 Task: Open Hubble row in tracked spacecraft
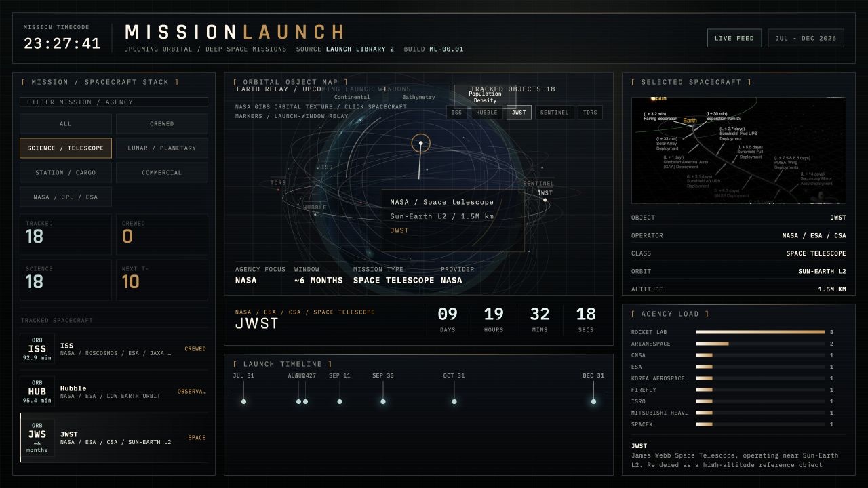tap(114, 392)
